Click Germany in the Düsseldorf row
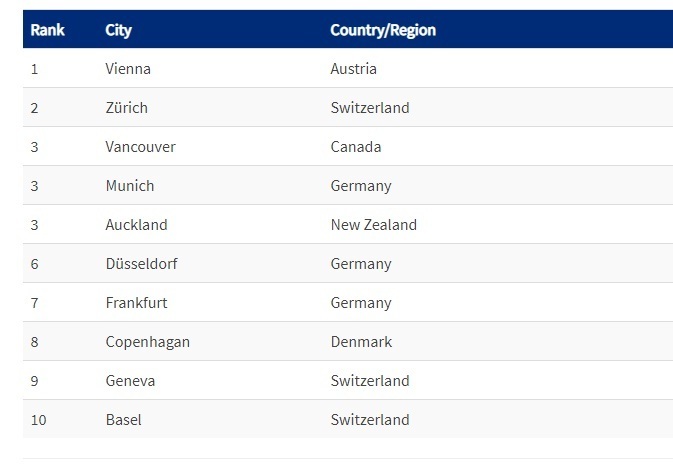Viewport: 673px width, 466px height. tap(361, 264)
